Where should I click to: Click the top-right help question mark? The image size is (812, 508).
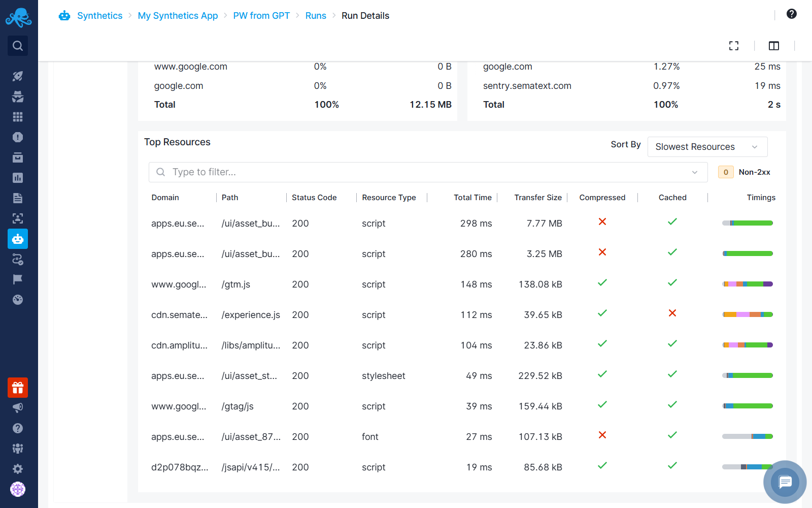click(x=792, y=14)
